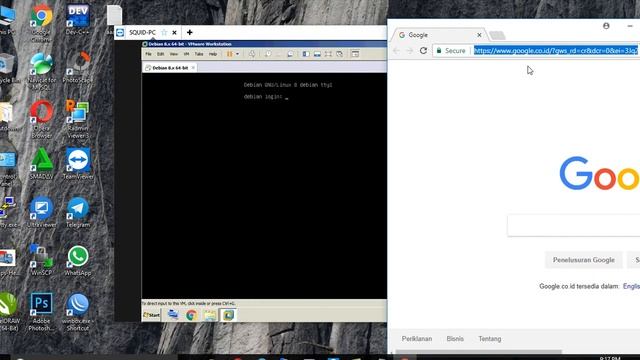Close the SQUID-PC session tab
The width and height of the screenshot is (640, 360).
click(x=174, y=33)
